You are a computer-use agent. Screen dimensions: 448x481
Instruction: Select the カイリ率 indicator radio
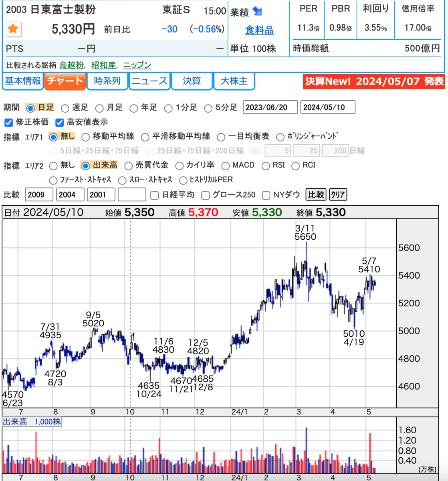coord(179,166)
